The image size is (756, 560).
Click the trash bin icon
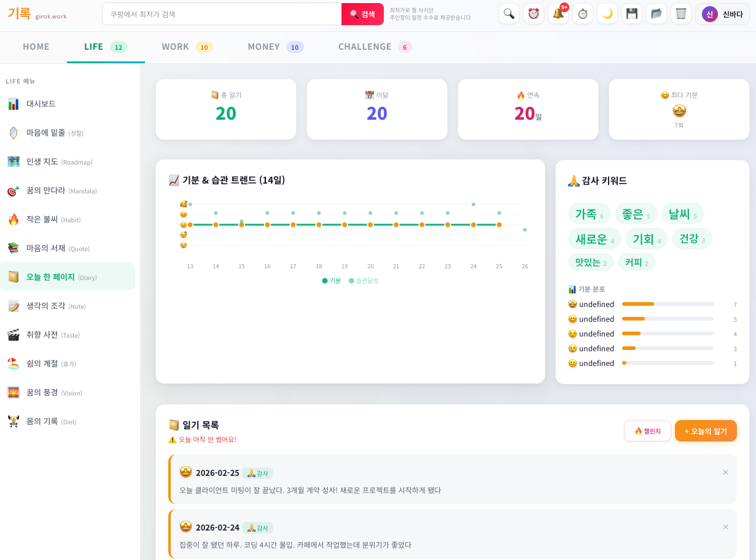[680, 13]
